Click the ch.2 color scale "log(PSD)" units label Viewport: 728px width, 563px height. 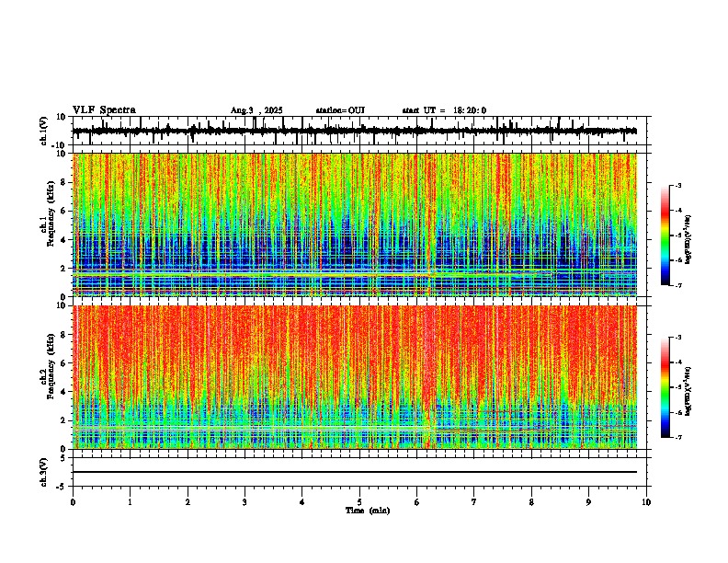click(x=688, y=392)
